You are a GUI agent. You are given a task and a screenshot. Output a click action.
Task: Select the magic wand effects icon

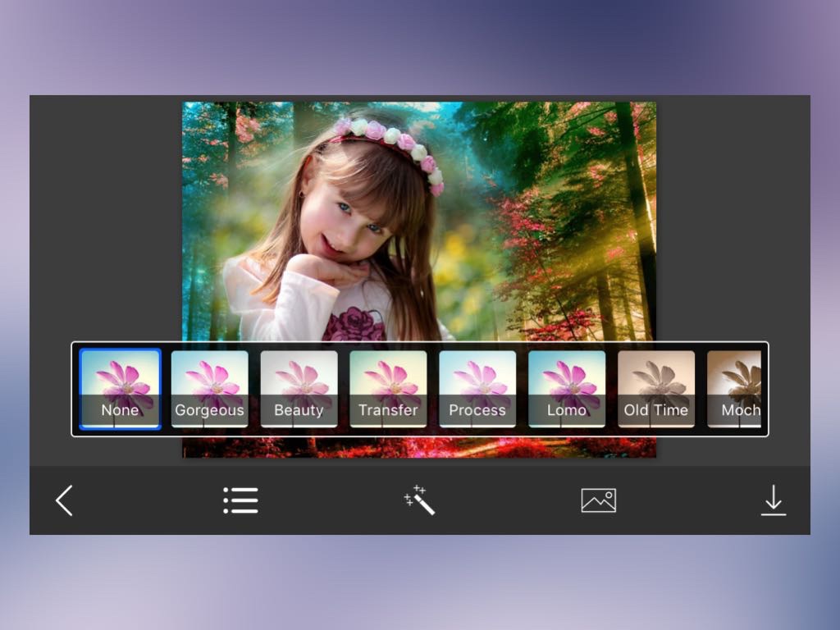tap(419, 500)
